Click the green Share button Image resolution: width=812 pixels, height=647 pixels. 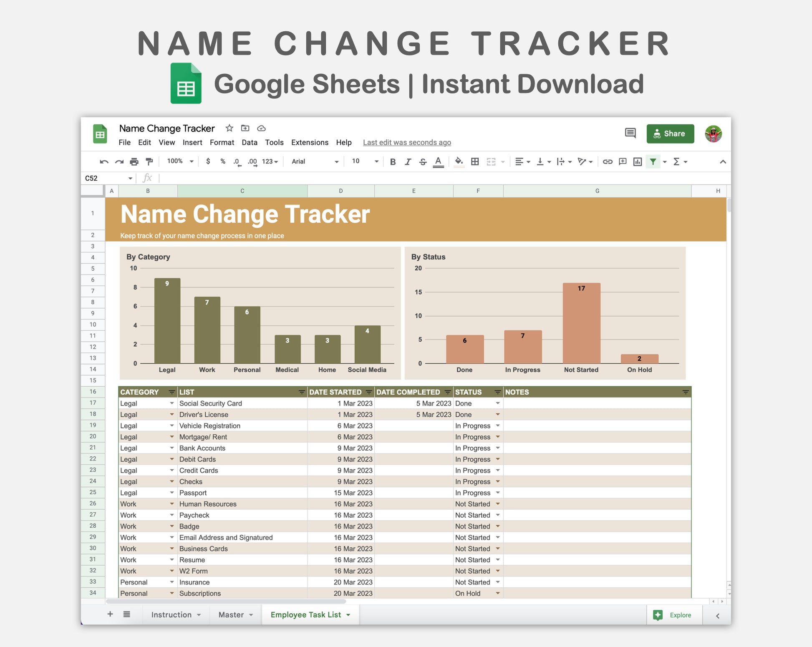670,133
